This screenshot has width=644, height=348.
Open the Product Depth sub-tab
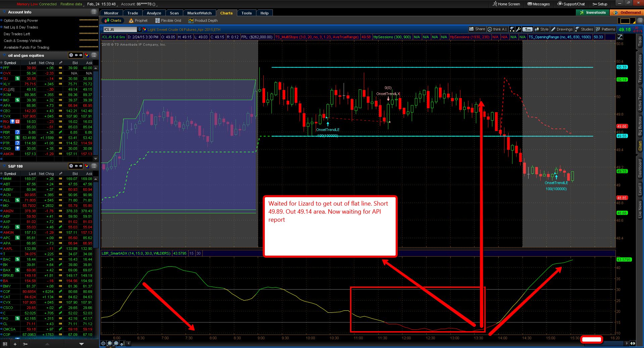(203, 20)
